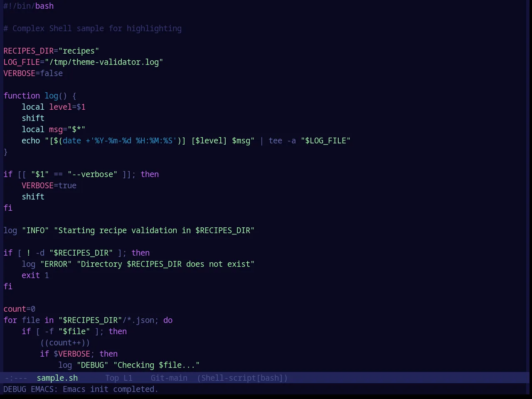This screenshot has width=532, height=399.
Task: Click the "Checking $file..." string
Action: [156, 365]
